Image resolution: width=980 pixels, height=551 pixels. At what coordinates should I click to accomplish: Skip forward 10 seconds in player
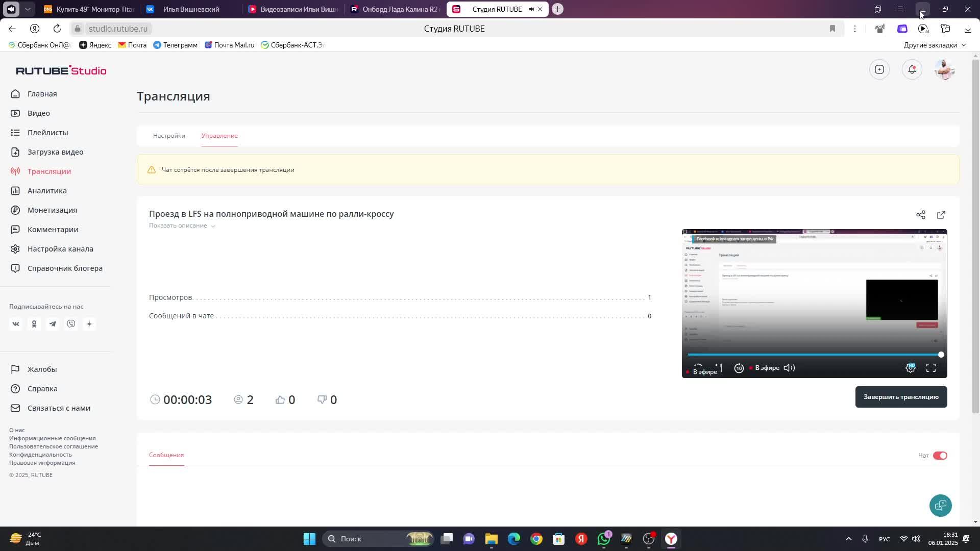tap(739, 368)
